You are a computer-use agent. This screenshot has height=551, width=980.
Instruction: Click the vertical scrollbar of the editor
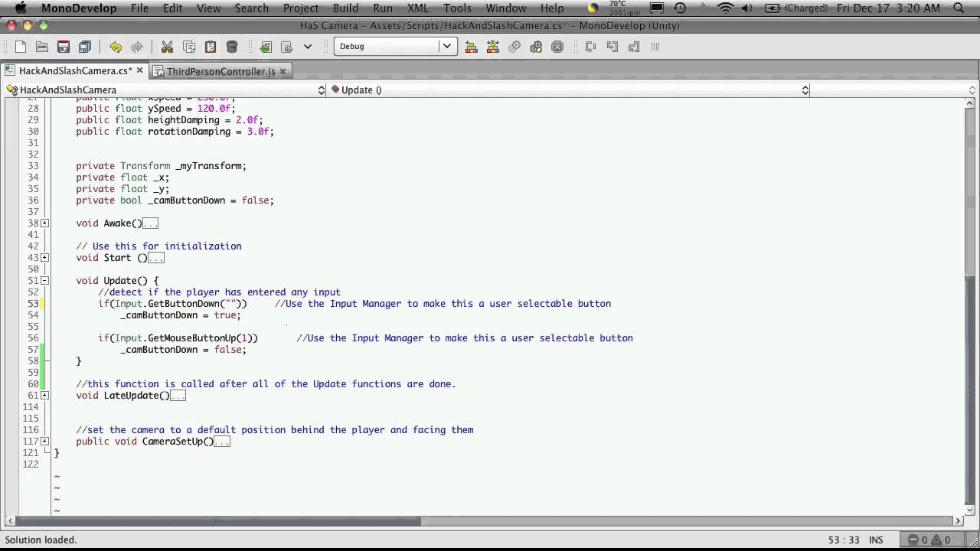971,306
